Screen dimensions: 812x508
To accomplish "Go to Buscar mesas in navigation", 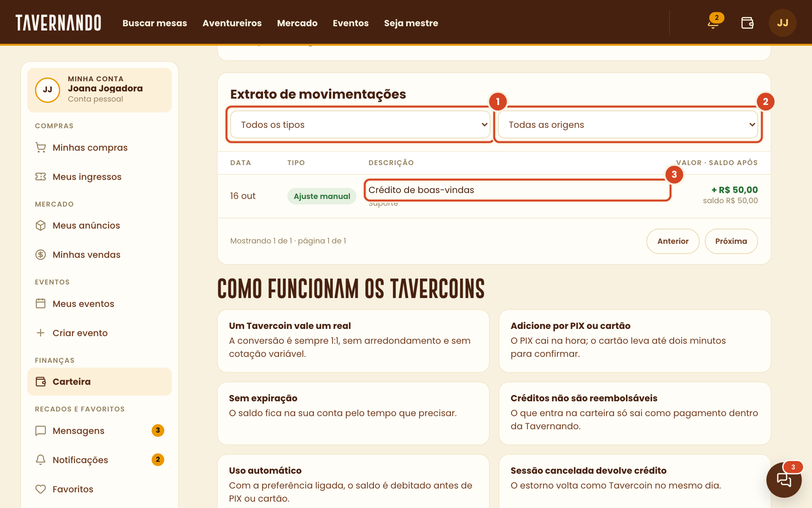I will tap(155, 23).
